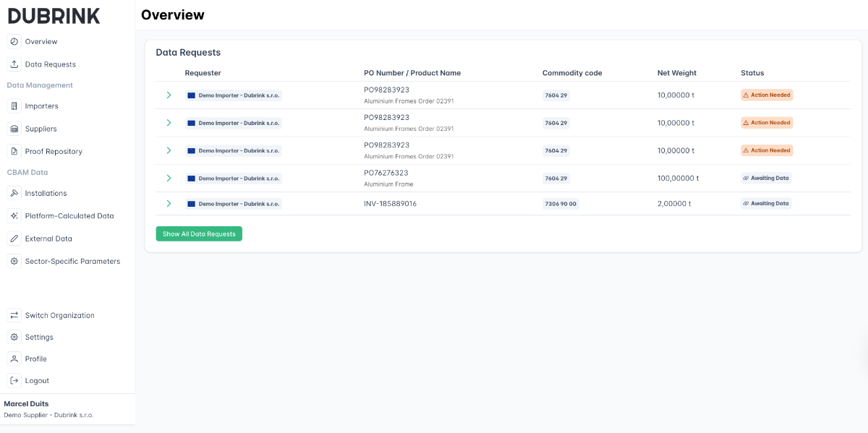Click the Data Requests card heading
868x433 pixels.
(188, 52)
